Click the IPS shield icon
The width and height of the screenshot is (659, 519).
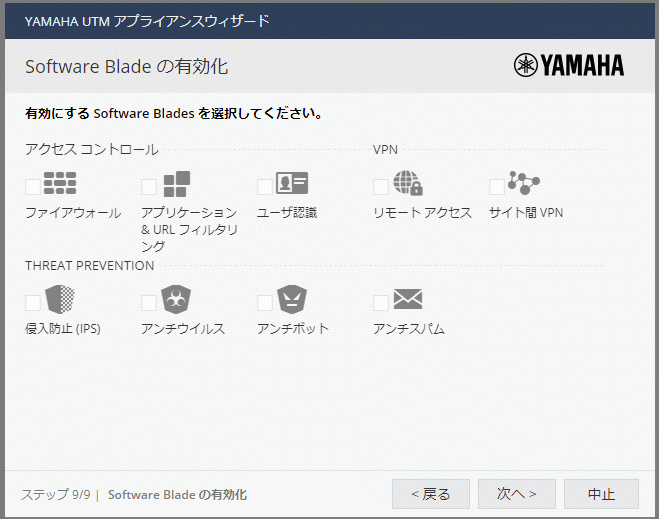60,299
